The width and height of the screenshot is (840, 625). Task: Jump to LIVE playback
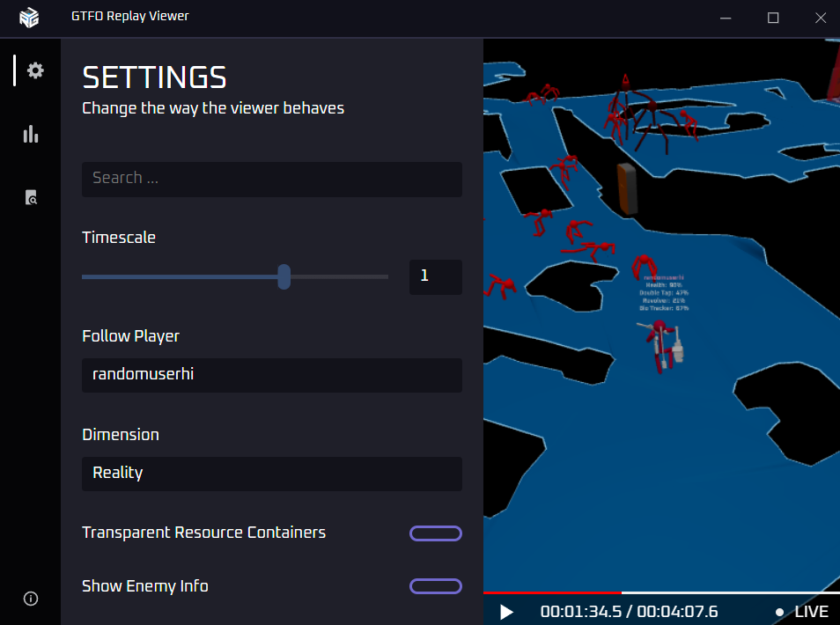coord(802,612)
